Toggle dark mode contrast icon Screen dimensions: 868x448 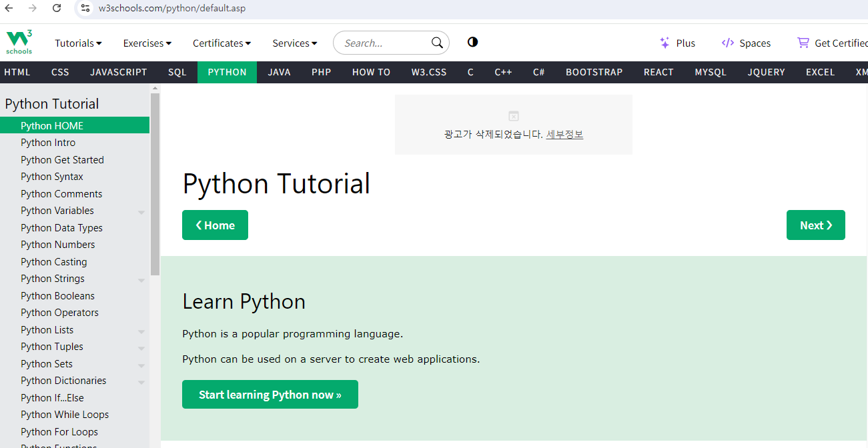[x=472, y=42]
